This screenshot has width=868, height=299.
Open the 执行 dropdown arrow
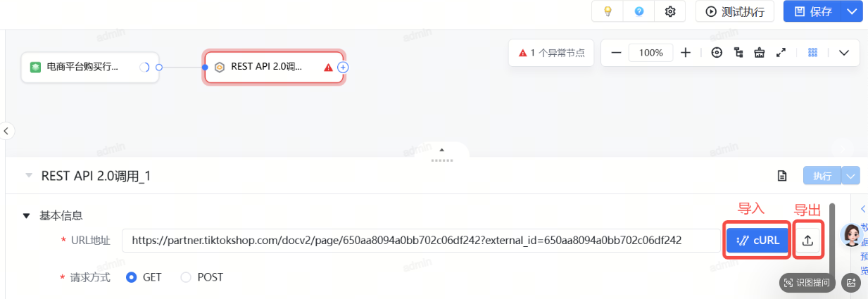[851, 176]
